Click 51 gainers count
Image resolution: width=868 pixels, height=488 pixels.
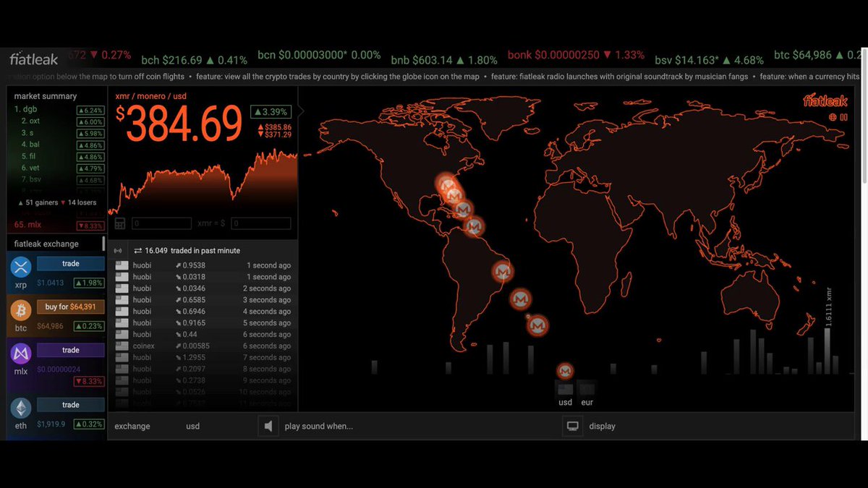[38, 203]
